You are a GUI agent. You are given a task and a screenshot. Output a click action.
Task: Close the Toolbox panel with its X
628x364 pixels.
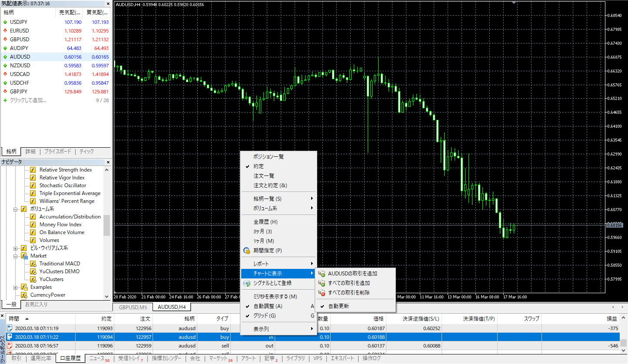tap(3, 316)
